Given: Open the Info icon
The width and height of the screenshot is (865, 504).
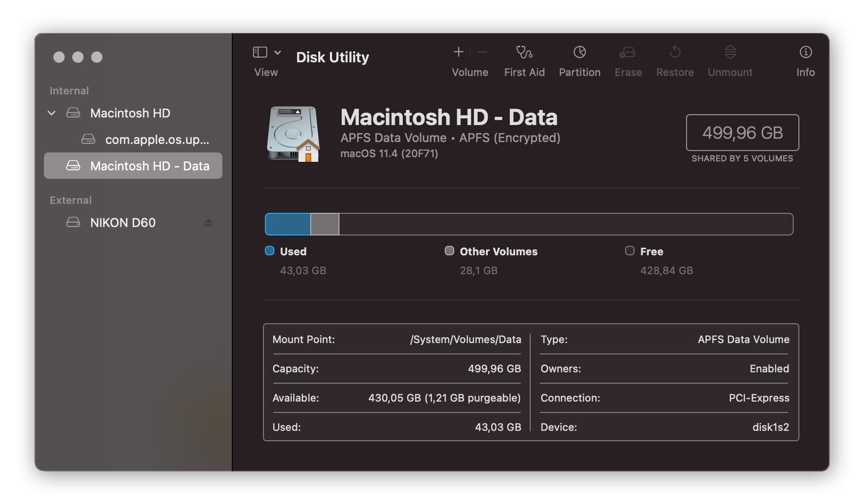Looking at the screenshot, I should tap(806, 52).
